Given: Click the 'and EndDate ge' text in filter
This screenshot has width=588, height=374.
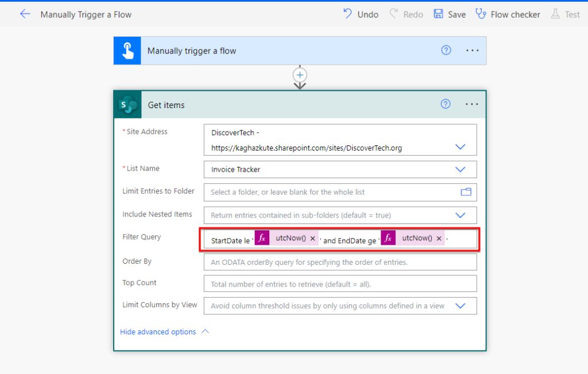Looking at the screenshot, I should point(350,241).
